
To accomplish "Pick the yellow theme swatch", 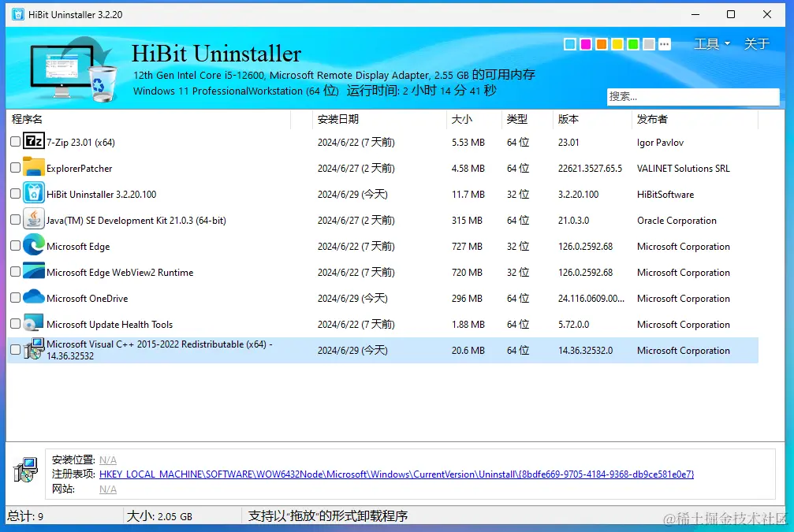I will click(x=617, y=45).
